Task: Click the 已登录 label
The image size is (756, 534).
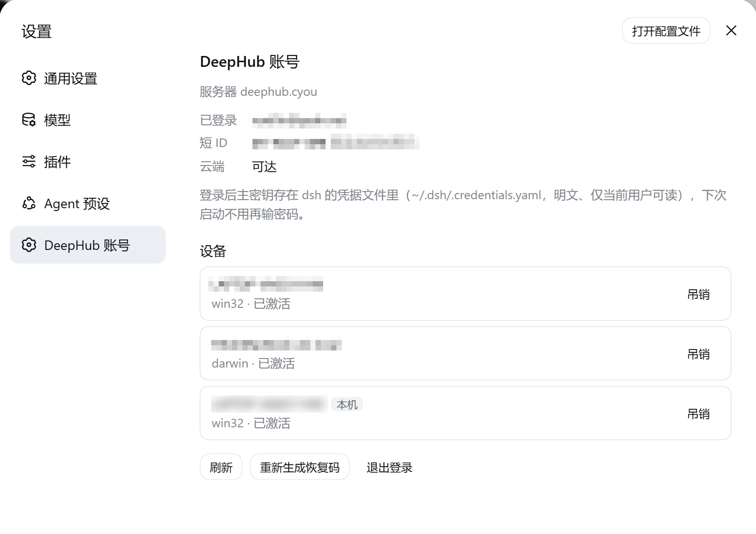Action: tap(218, 120)
